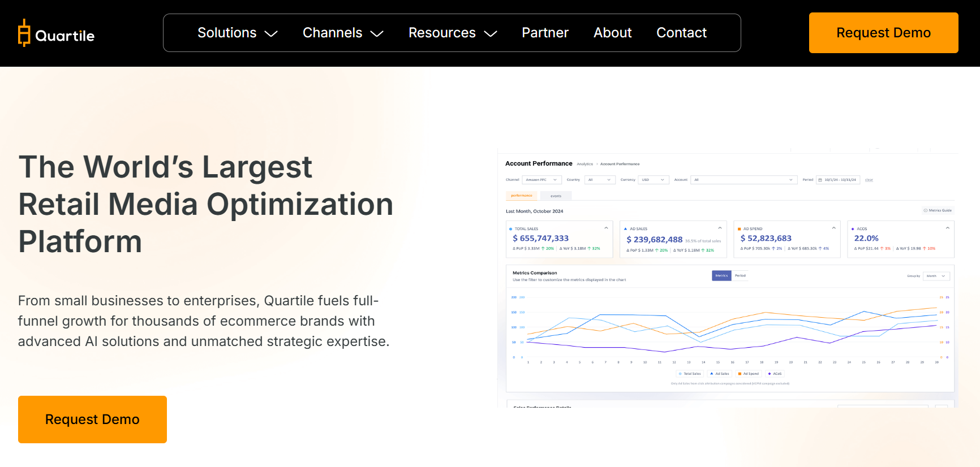Go to the Partner page
This screenshot has width=980, height=467.
point(545,33)
